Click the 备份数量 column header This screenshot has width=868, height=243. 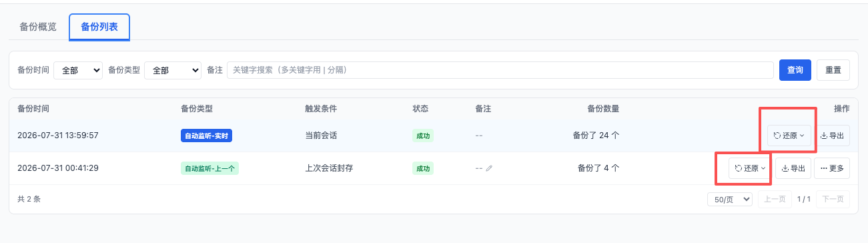click(603, 108)
